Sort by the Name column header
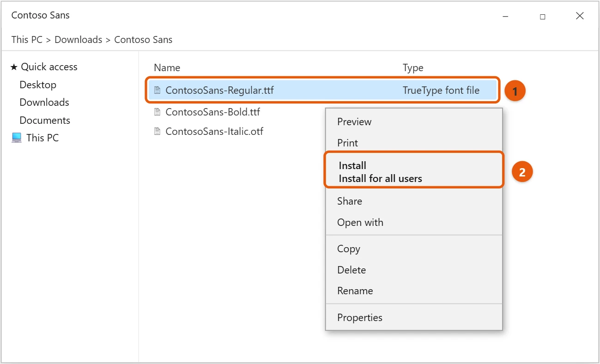The image size is (600, 364). point(167,68)
